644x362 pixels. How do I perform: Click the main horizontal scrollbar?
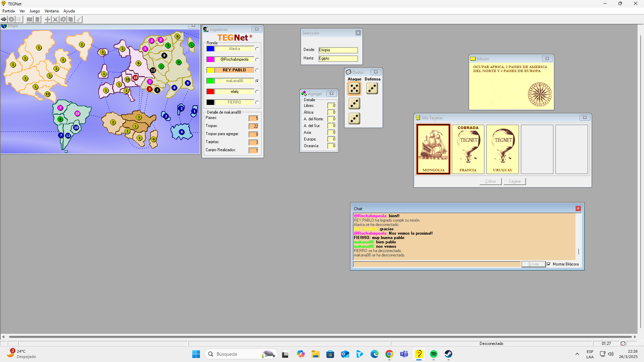coord(320,337)
